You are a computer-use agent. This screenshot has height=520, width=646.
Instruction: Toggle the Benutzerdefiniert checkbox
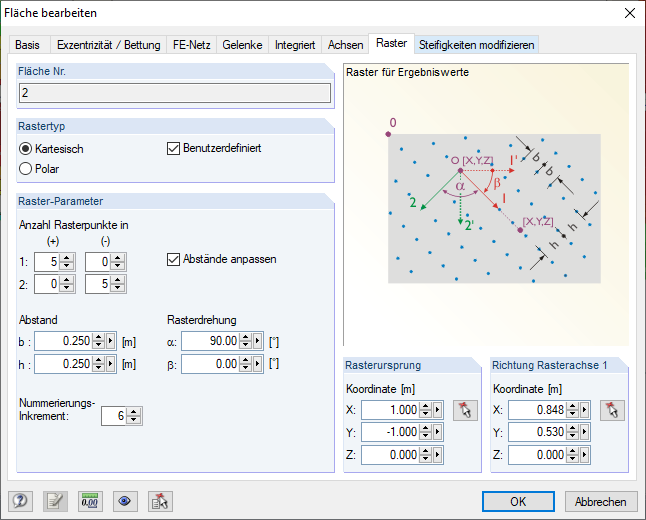(x=173, y=148)
